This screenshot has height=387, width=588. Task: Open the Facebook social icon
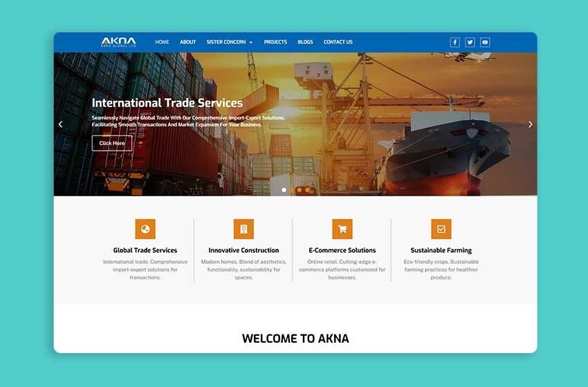click(x=455, y=42)
